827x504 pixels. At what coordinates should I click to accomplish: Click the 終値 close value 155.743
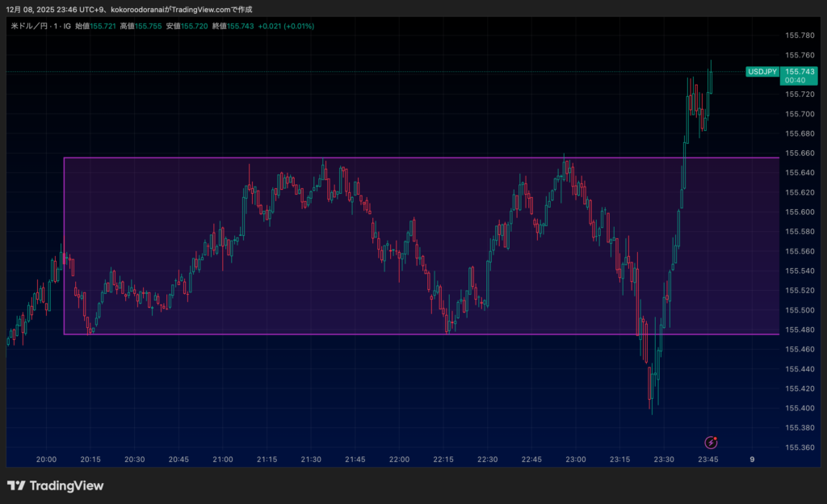241,26
